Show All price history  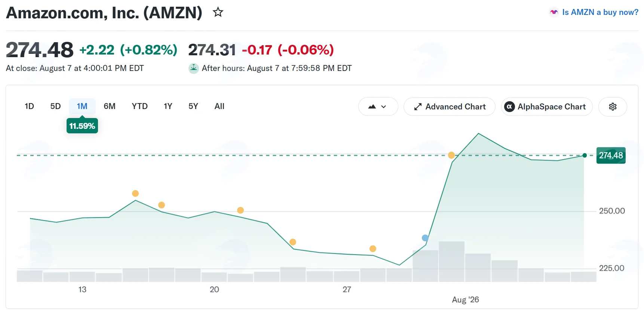click(220, 106)
